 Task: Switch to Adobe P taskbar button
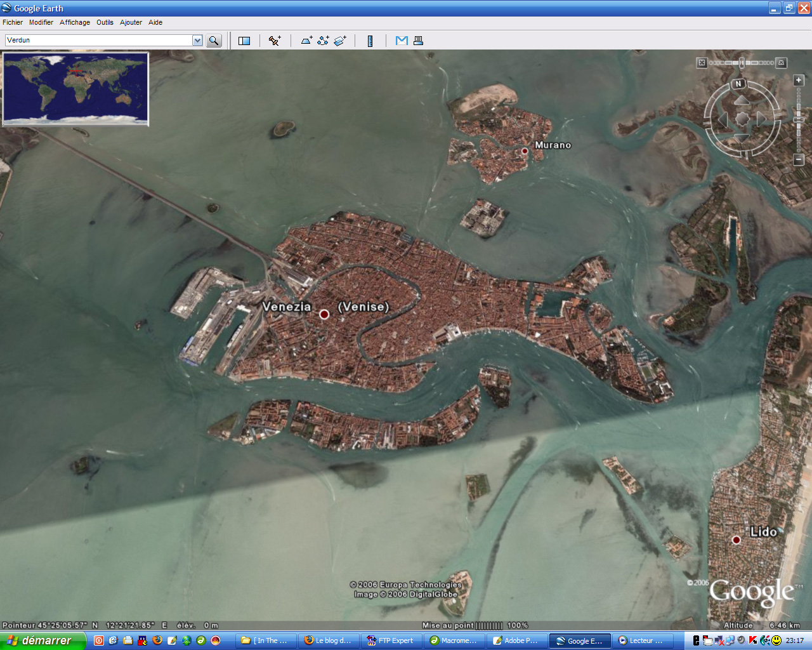tap(516, 640)
